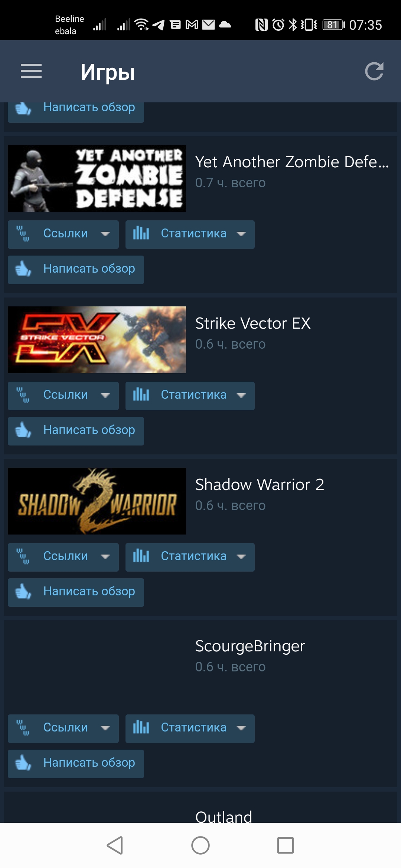This screenshot has width=401, height=868.
Task: Tap Android home circle button
Action: [200, 845]
